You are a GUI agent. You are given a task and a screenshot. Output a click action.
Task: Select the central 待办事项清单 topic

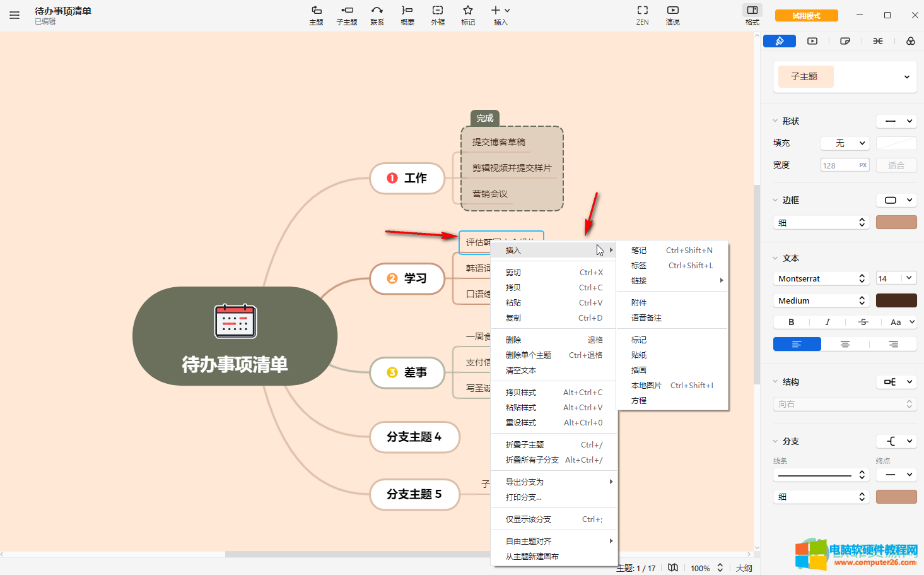[235, 336]
